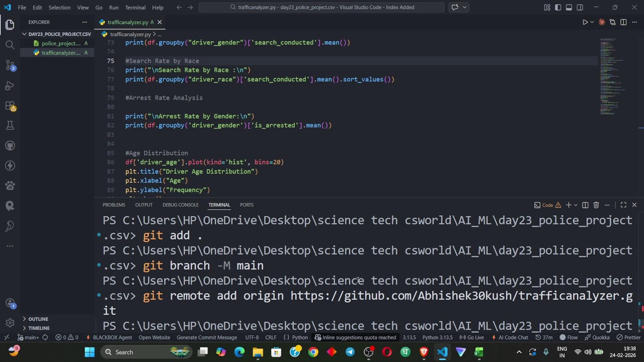
Task: Open terminal panel More Actions ellipsis
Action: (x=607, y=205)
